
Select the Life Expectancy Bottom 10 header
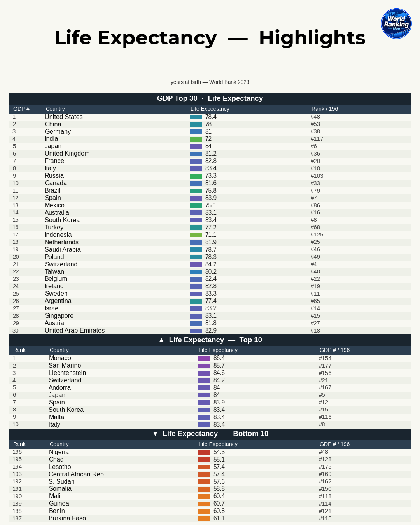pyautogui.click(x=210, y=434)
